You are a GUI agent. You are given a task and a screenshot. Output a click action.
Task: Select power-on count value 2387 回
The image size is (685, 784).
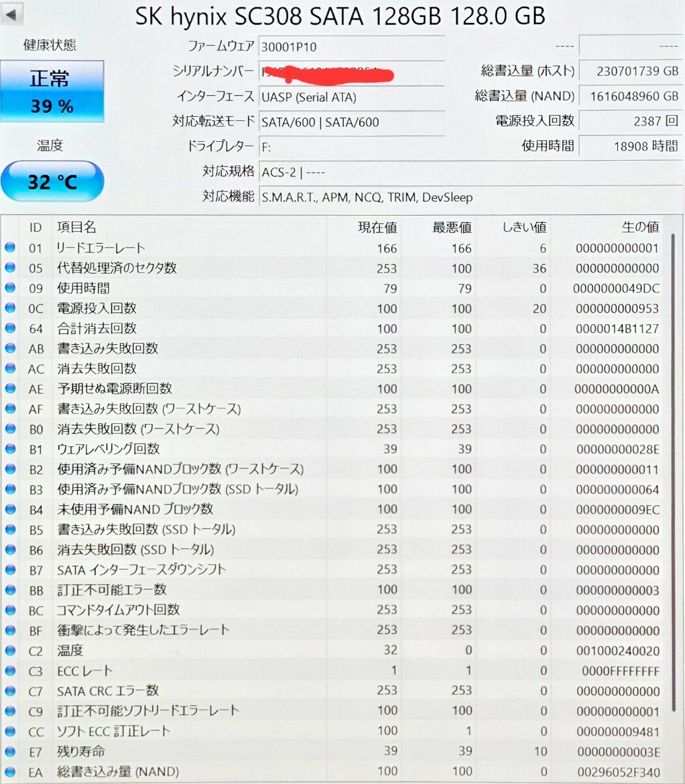(631, 121)
